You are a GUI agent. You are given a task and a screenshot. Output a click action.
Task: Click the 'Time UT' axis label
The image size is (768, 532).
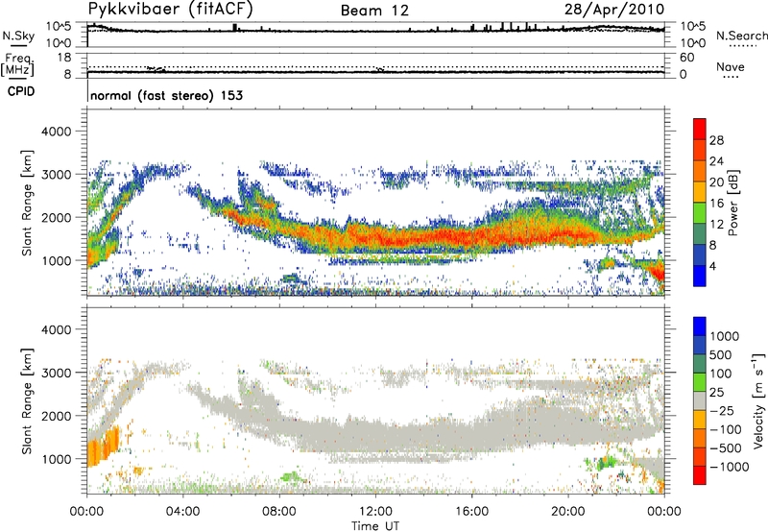point(375,526)
